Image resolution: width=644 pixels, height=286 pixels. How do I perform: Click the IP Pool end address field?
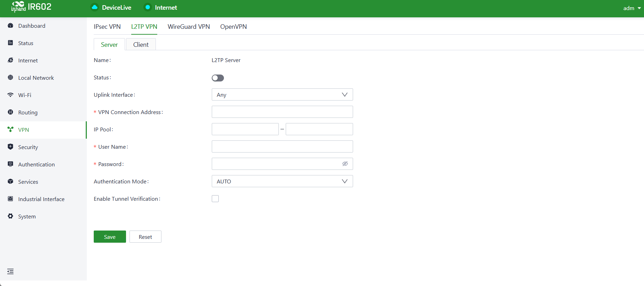319,129
